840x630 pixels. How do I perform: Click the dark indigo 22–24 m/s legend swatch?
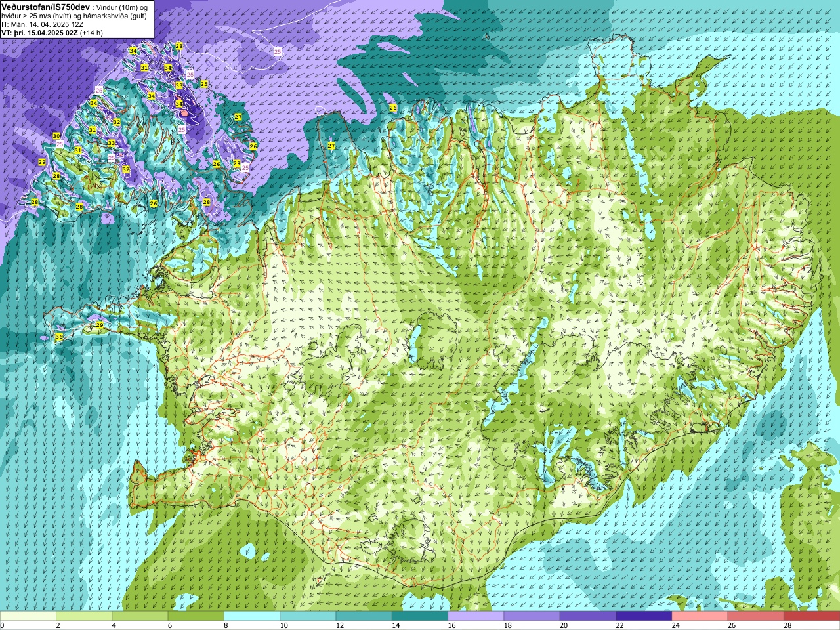(x=644, y=616)
